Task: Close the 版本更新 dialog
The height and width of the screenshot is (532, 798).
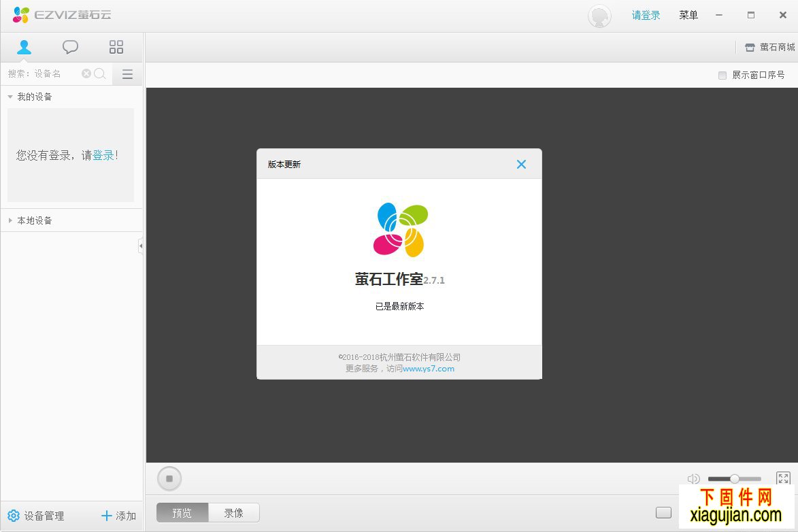Action: (521, 164)
